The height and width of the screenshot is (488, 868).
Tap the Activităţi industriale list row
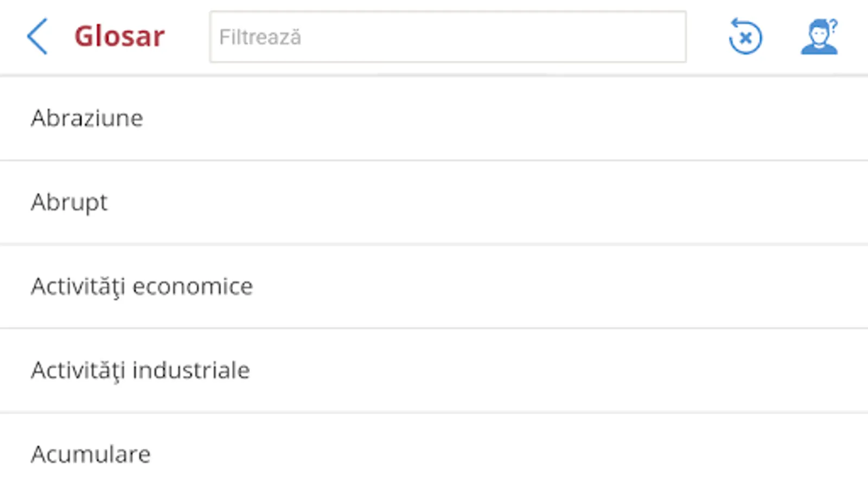tap(434, 370)
